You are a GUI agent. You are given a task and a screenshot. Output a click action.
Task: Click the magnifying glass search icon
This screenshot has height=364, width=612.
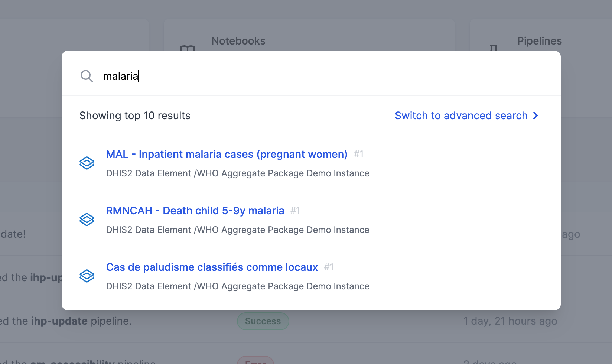(x=87, y=76)
